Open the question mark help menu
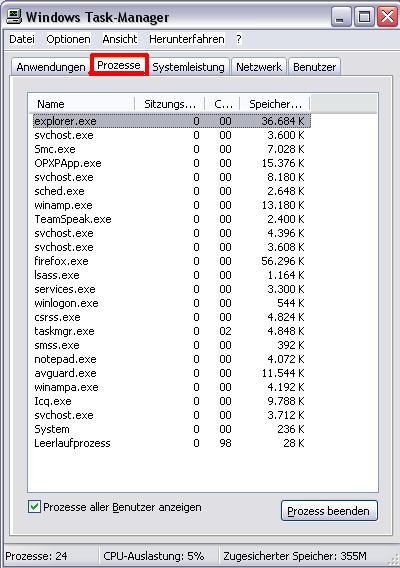 (238, 39)
